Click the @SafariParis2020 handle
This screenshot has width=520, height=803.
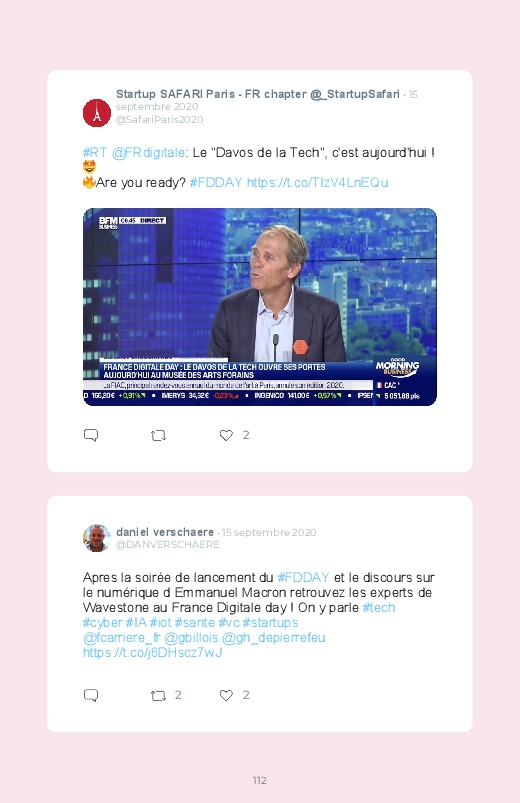159,119
